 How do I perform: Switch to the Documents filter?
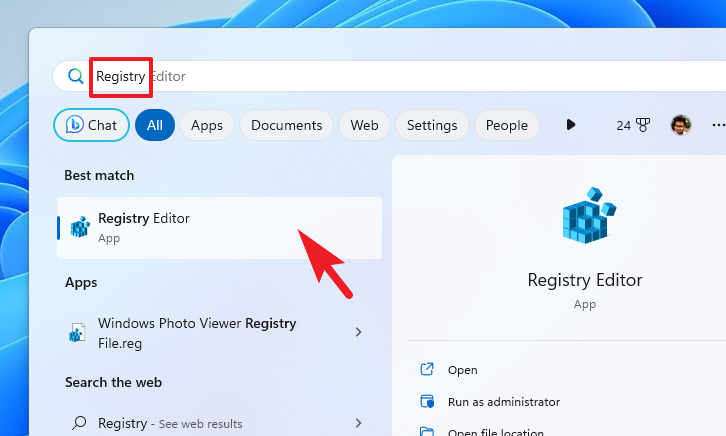(x=286, y=125)
